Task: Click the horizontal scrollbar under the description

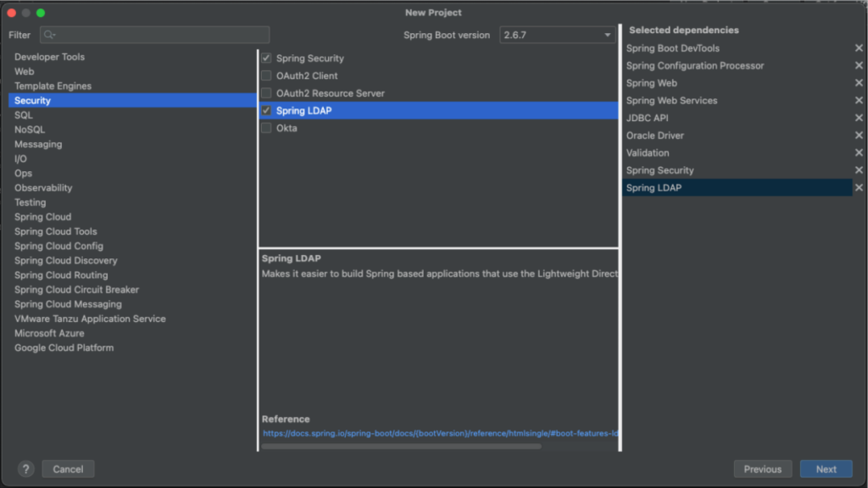Action: pos(401,446)
